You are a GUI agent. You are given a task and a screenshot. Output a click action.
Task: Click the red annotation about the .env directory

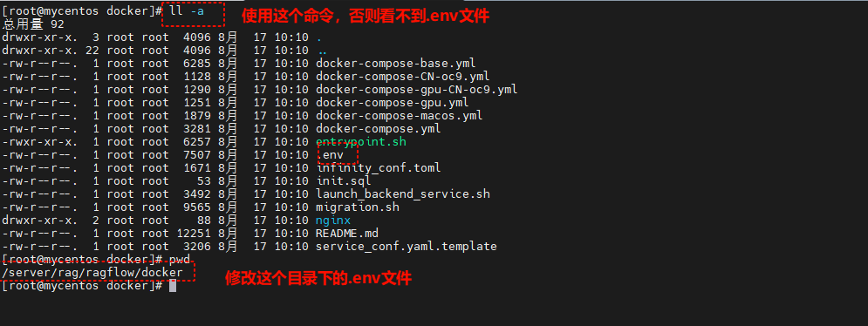(318, 278)
